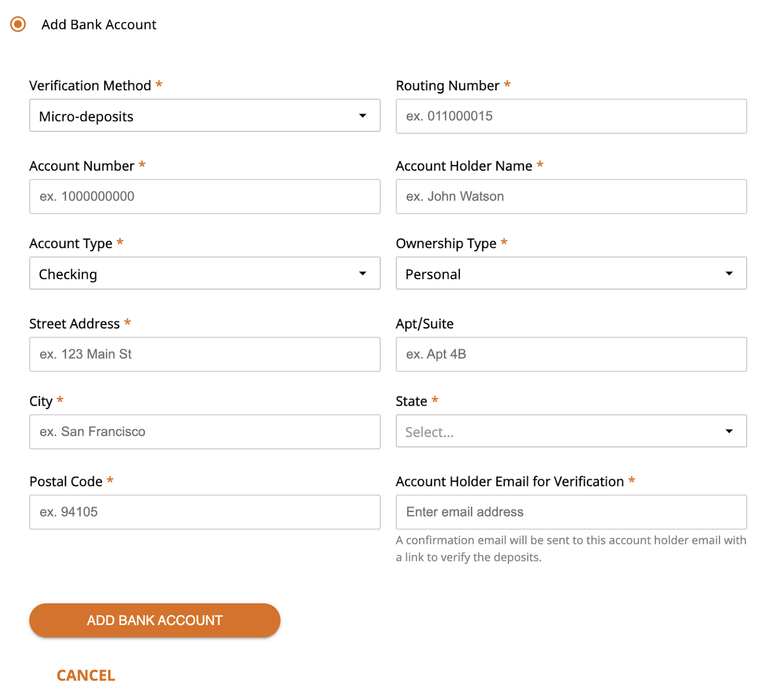Click the Account Holder Name field
This screenshot has height=685, width=784.
coord(571,196)
